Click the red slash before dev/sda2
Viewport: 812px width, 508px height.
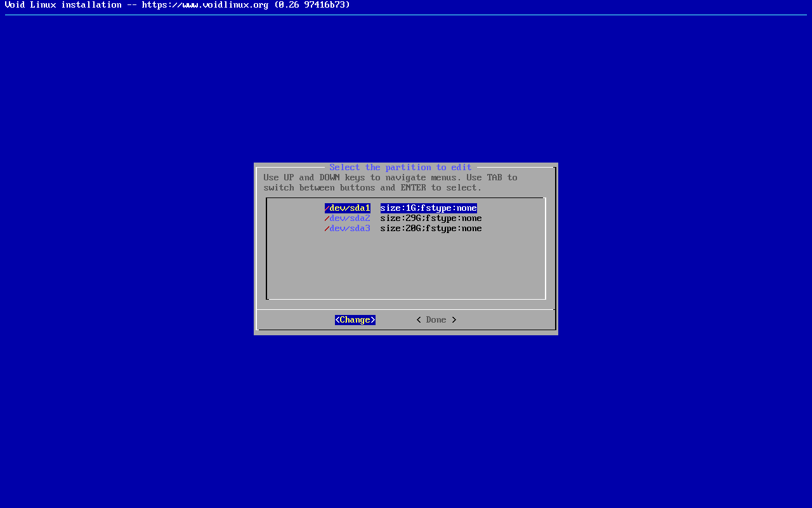tap(327, 218)
